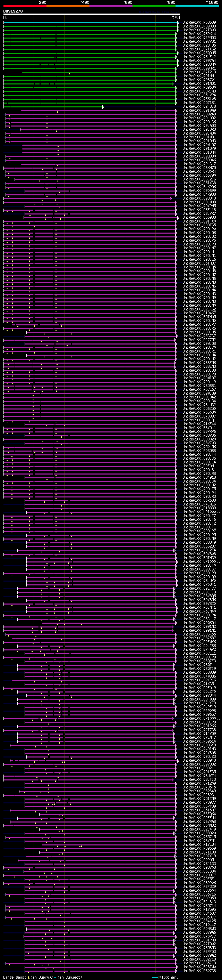This screenshot has height=980, width=222.
Task: Select hit label UniRef100_O56250
Action: point(199,408)
